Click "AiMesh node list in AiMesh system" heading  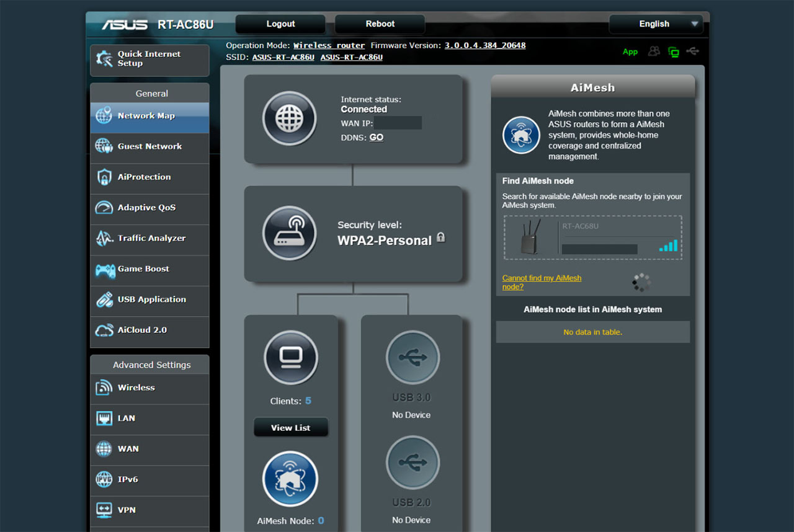pos(592,309)
